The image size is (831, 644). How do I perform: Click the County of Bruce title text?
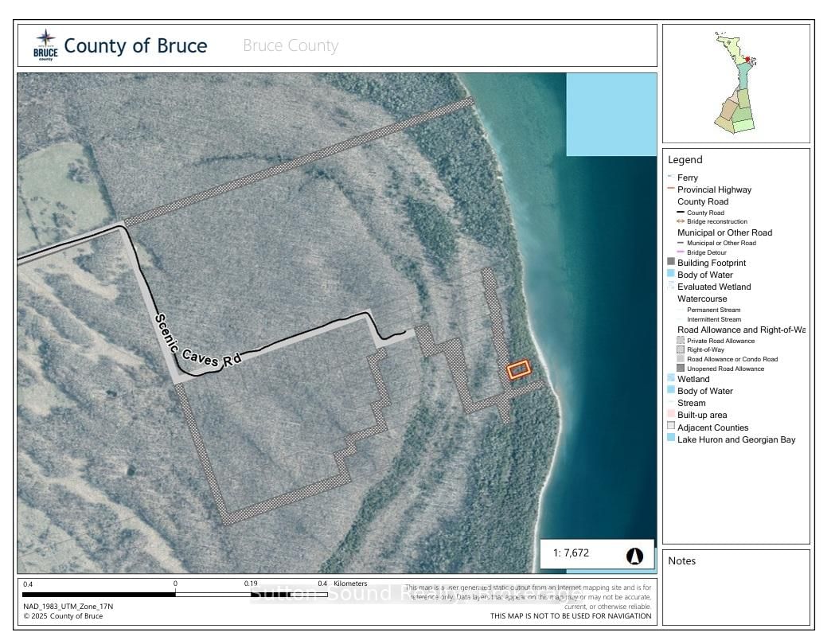tap(135, 45)
